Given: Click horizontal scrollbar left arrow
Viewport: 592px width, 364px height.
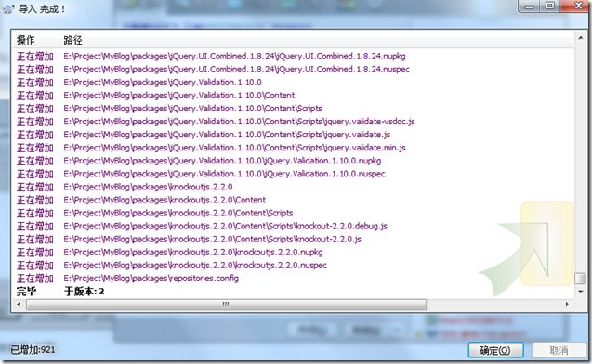Looking at the screenshot, I should 19,304.
